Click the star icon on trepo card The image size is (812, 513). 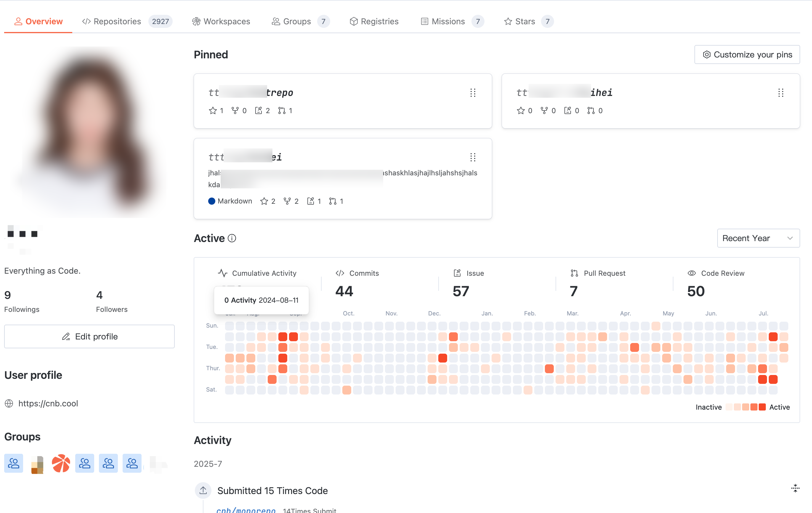[212, 111]
